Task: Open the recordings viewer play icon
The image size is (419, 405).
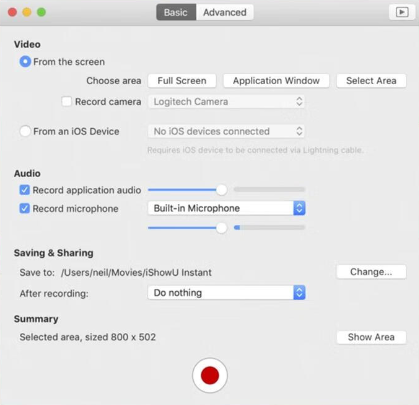Action: (x=402, y=12)
